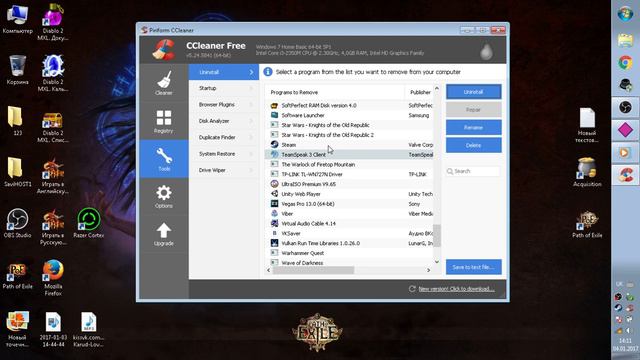Click the blue Uninstall button
640x360 pixels.
473,92
